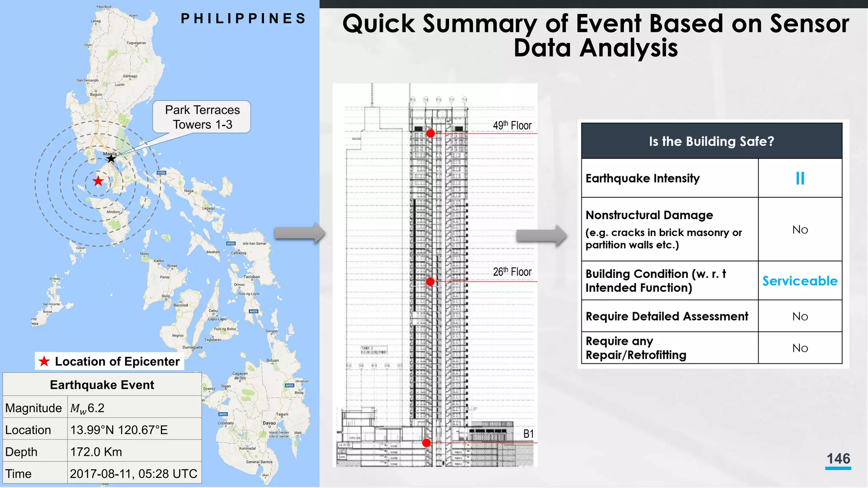Select the red sensor dot at the 26th Floor
Viewport: 868px width, 488px height.
[430, 282]
